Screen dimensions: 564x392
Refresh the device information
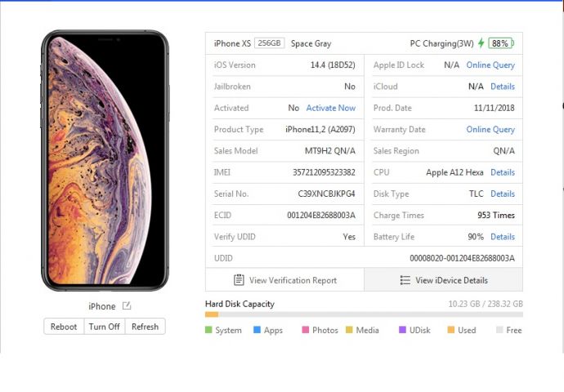145,327
